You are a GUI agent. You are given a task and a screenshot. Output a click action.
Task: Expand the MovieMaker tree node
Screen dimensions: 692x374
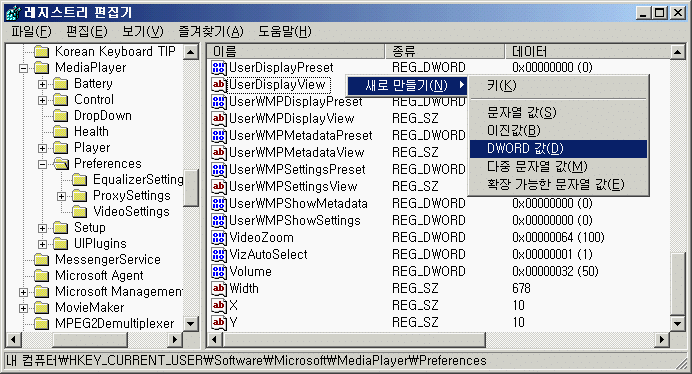click(23, 308)
